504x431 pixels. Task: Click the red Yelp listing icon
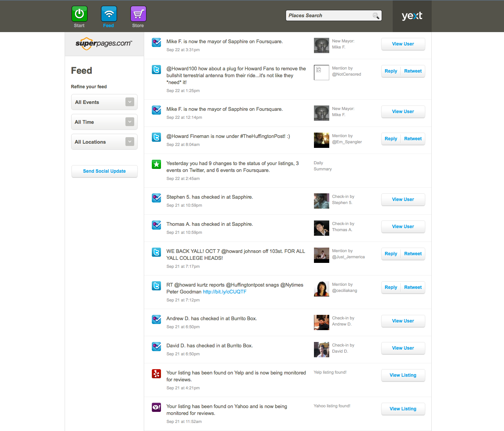click(x=156, y=374)
